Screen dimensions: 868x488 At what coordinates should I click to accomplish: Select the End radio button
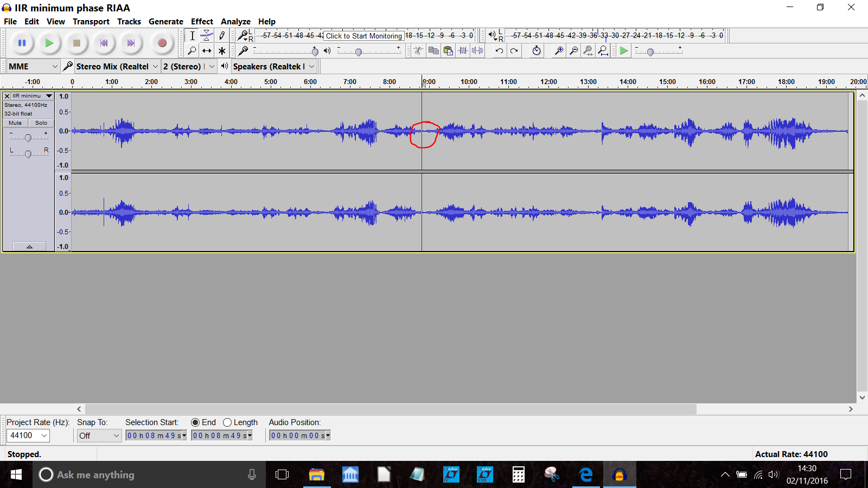click(195, 422)
